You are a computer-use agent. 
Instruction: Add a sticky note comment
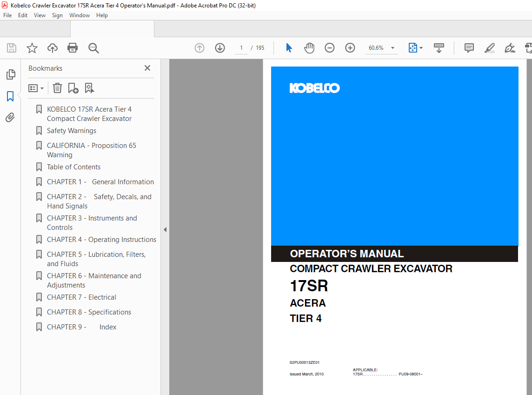coord(469,48)
